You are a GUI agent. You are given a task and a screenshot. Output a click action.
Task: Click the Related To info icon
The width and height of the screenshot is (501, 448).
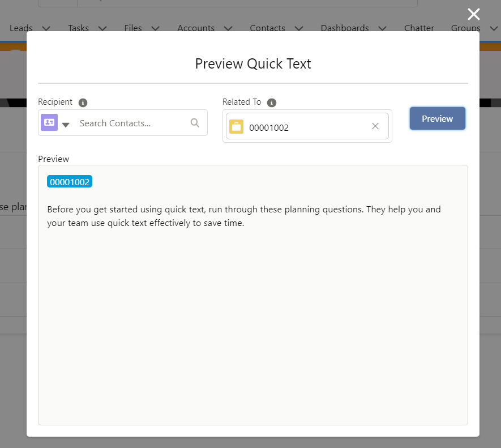[x=271, y=103]
